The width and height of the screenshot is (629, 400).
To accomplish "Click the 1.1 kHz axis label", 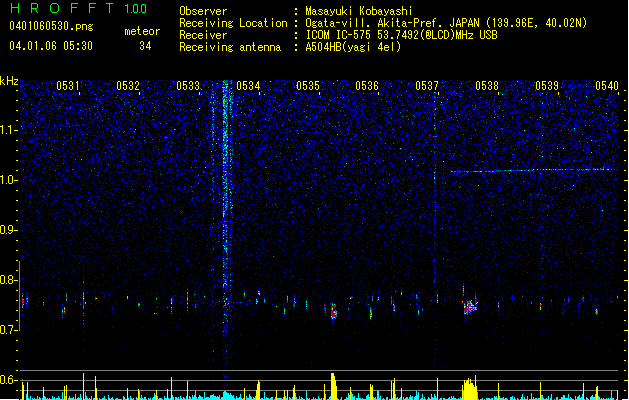I will coord(8,130).
